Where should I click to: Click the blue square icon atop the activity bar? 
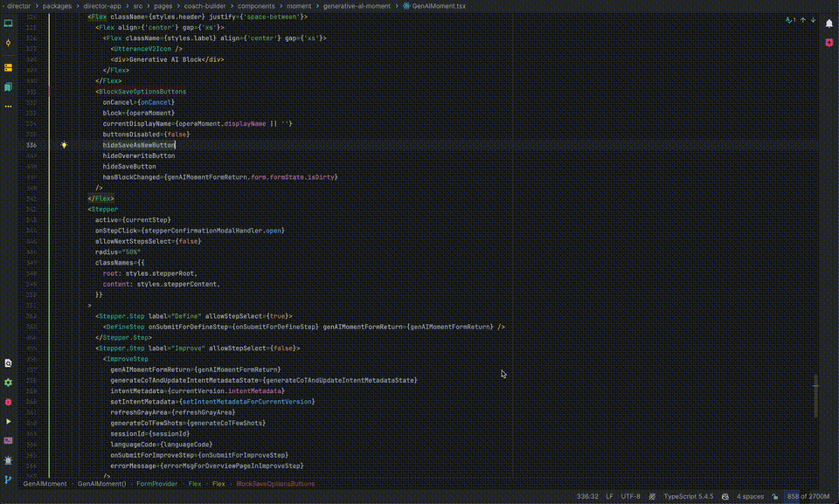[x=9, y=24]
